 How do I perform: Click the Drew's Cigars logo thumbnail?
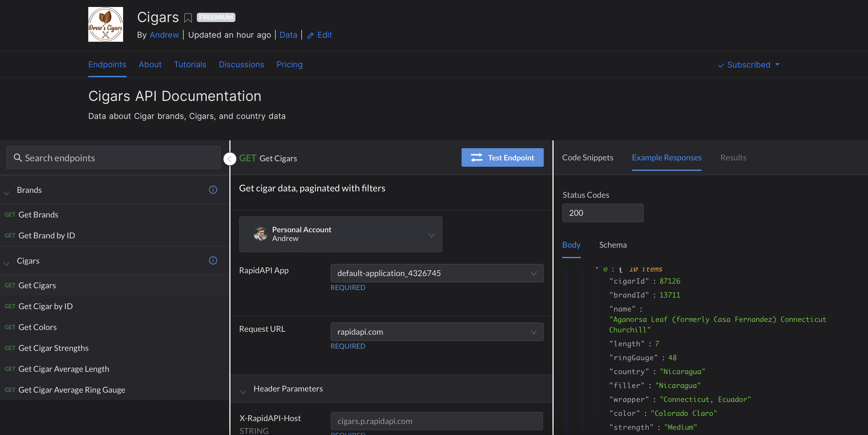click(105, 24)
